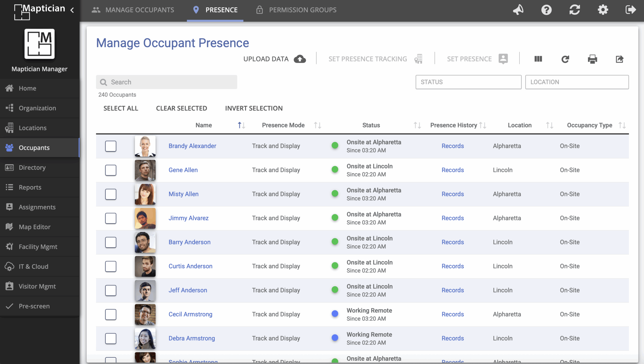Screen dimensions: 644x364
Task: Open Jimmy Alvarez's profile link
Action: click(x=189, y=218)
